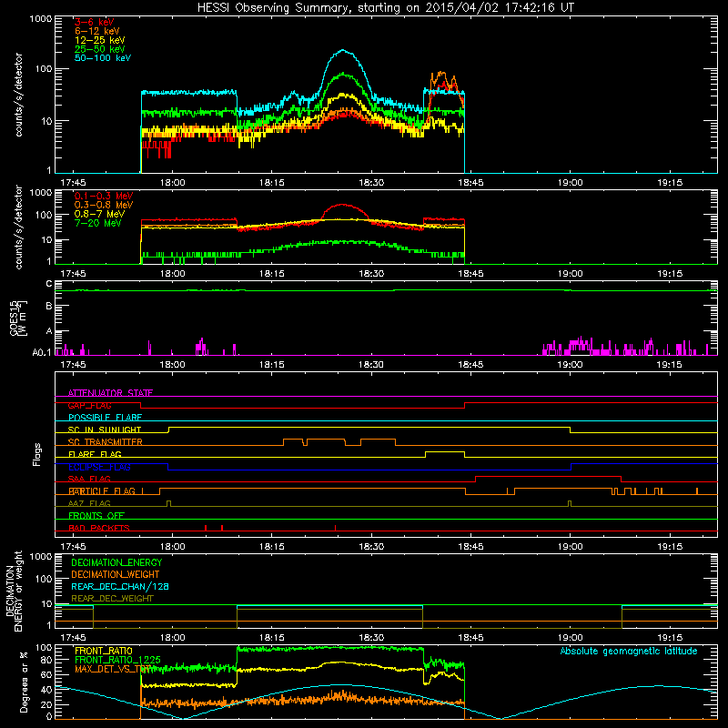Image resolution: width=728 pixels, height=728 pixels.
Task: Select the 6-12 keV legend label
Action: (97, 31)
